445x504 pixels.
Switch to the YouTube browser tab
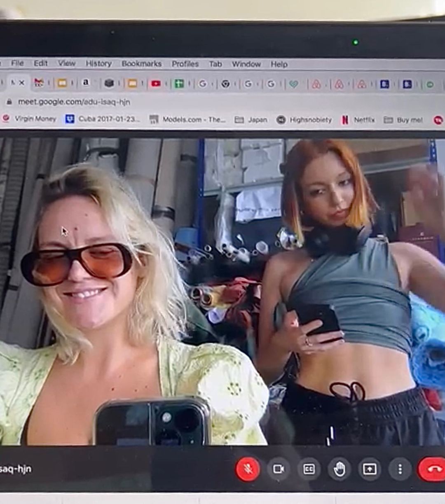point(156,84)
